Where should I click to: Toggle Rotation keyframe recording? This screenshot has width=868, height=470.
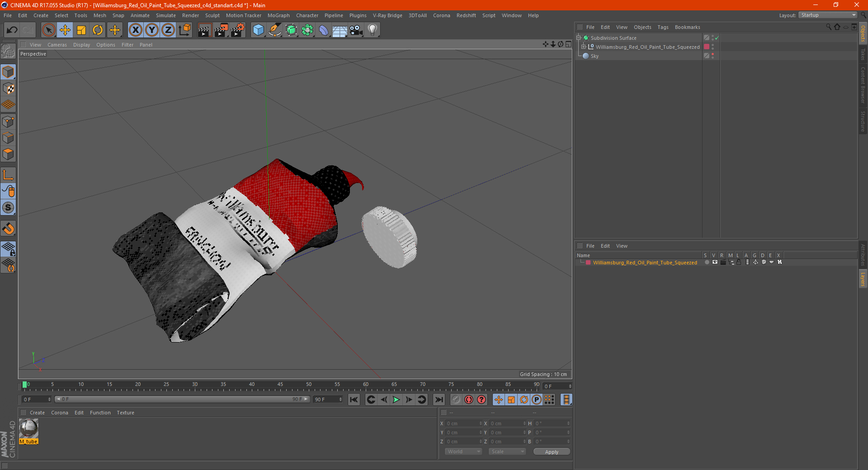click(x=524, y=399)
